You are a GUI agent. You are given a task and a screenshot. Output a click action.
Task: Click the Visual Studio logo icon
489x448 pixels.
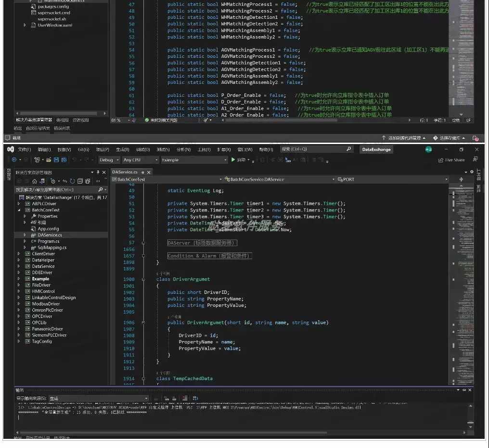click(11, 149)
